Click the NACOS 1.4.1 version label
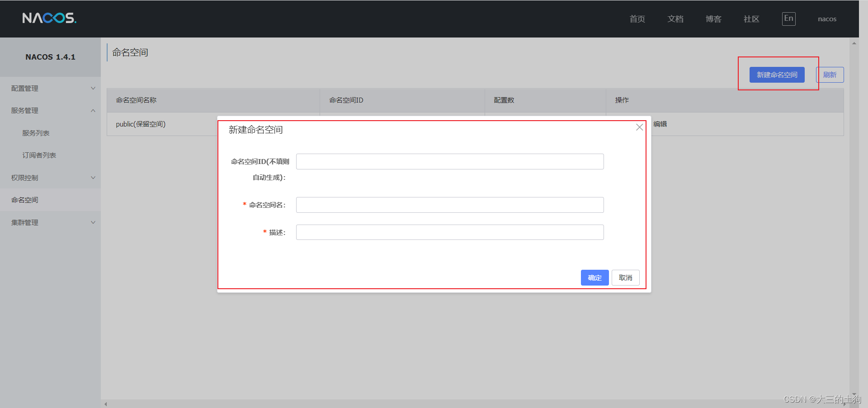 click(51, 57)
